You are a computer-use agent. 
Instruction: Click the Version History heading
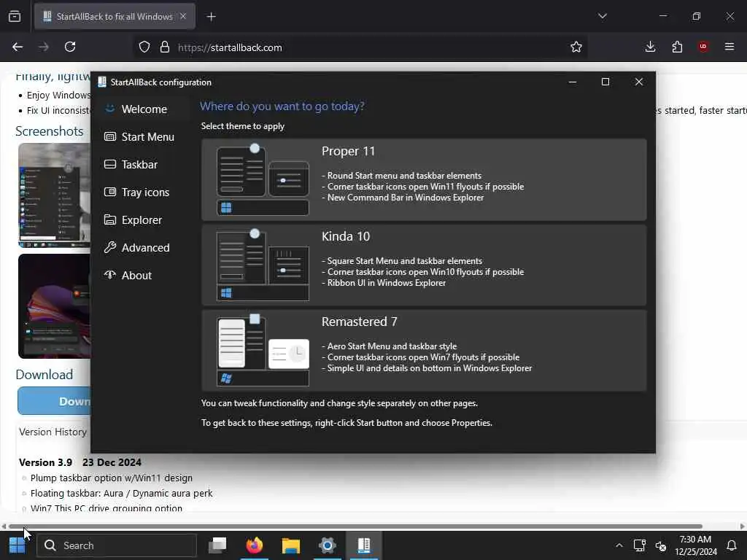(53, 432)
